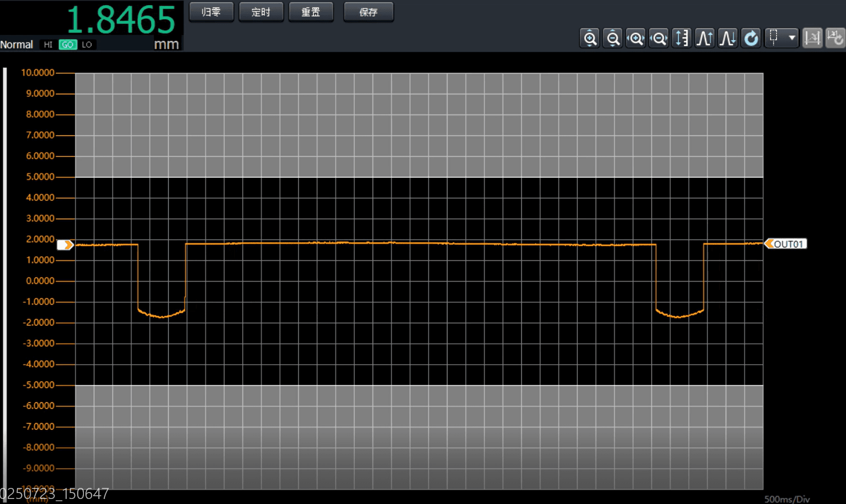Click the 定时 timing button
This screenshot has width=846, height=504.
[261, 12]
